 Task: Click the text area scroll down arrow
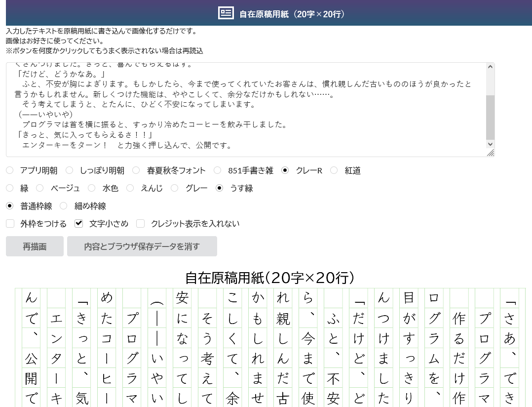tap(490, 144)
